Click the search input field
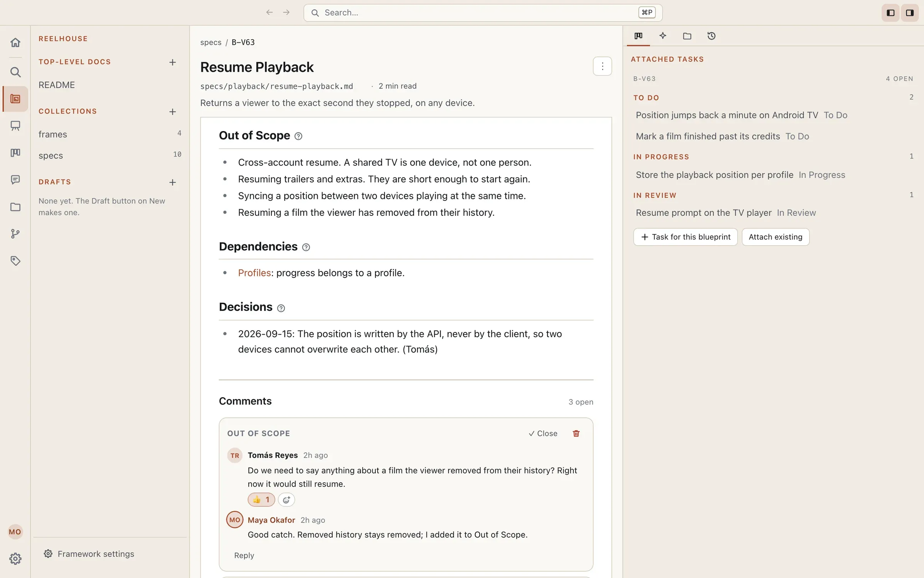Viewport: 924px width, 578px height. pyautogui.click(x=483, y=13)
